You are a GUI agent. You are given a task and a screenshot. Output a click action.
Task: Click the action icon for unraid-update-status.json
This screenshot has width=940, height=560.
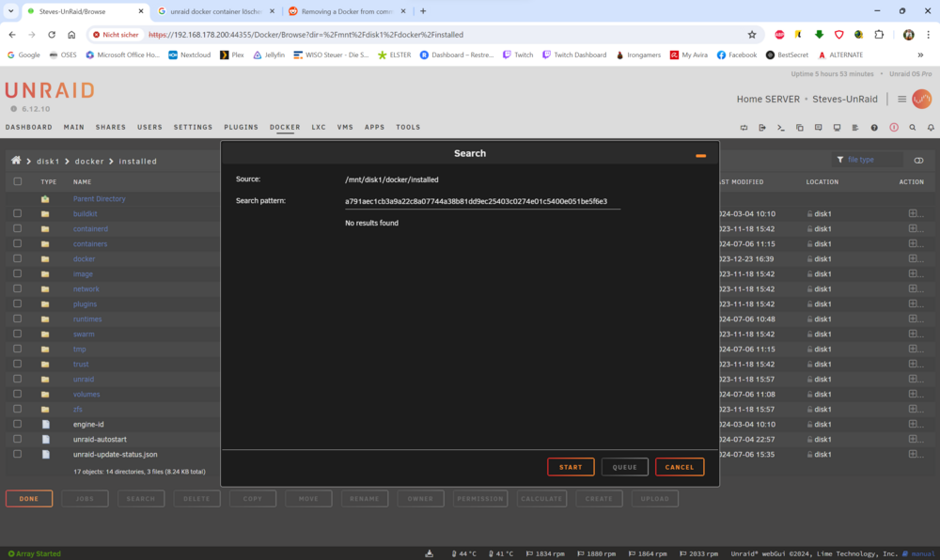(x=915, y=454)
